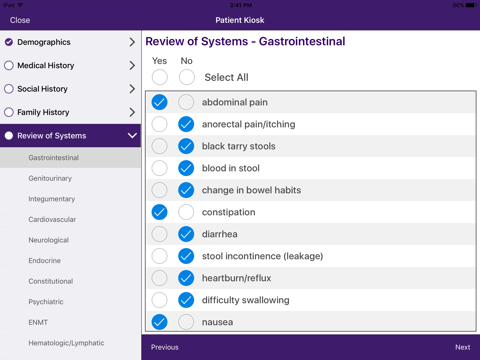Click the Demographics completed checkmark icon
Viewport: 480px width, 360px height.
tap(9, 42)
